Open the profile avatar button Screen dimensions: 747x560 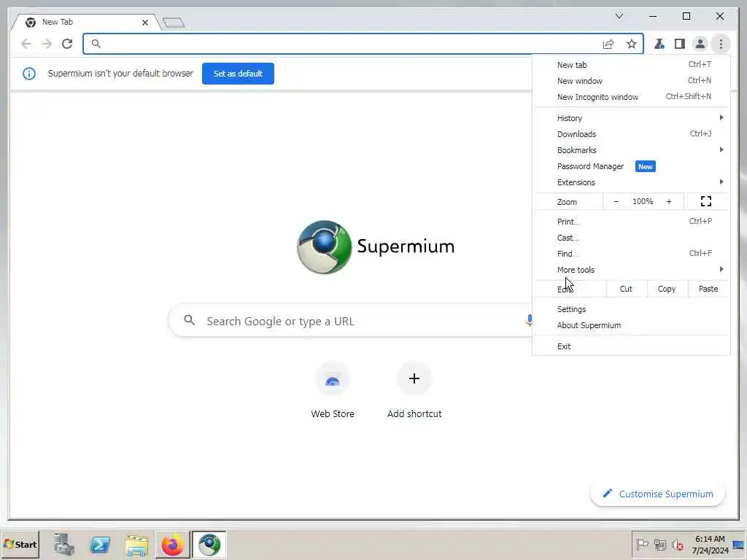point(700,44)
